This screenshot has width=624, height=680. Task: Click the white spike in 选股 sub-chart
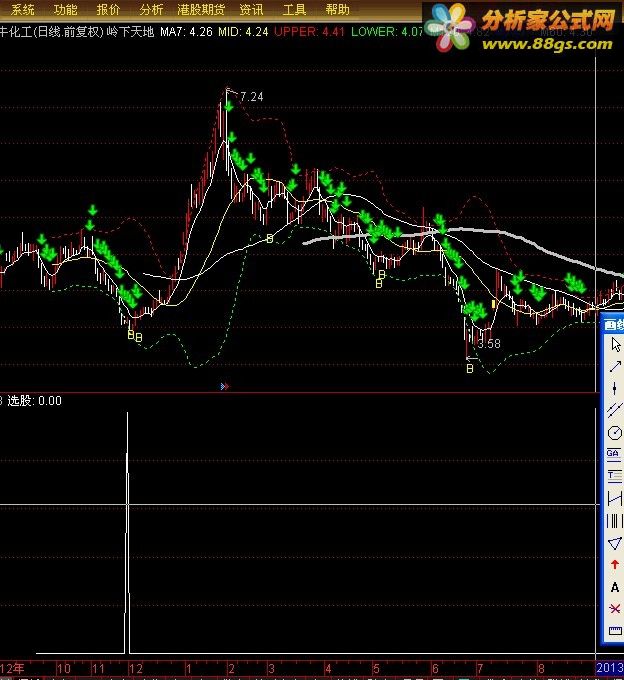coord(127,533)
